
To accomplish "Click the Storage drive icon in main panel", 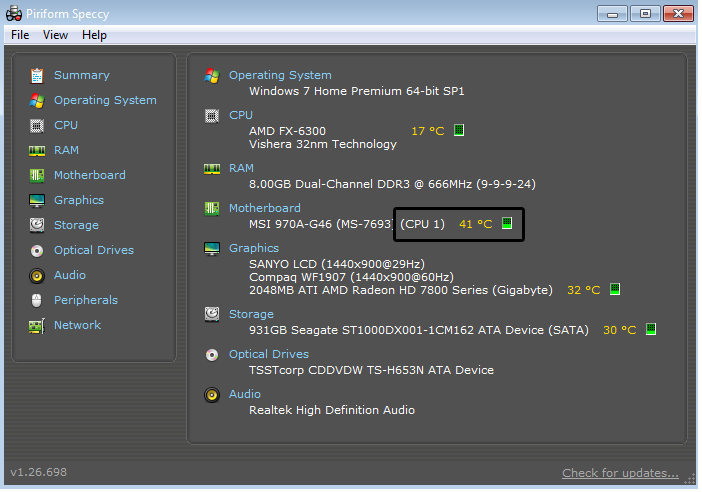I will (x=212, y=314).
